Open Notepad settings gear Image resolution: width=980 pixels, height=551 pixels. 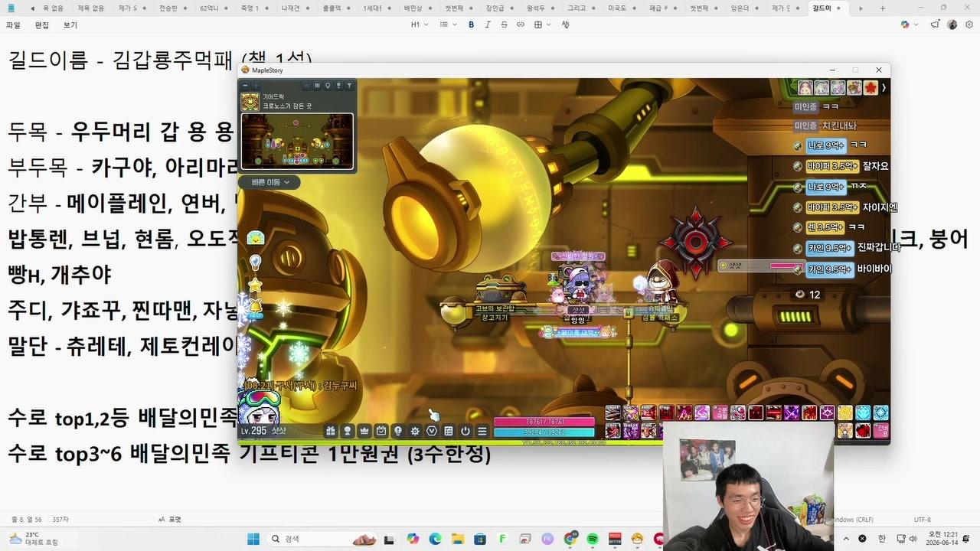(x=969, y=24)
